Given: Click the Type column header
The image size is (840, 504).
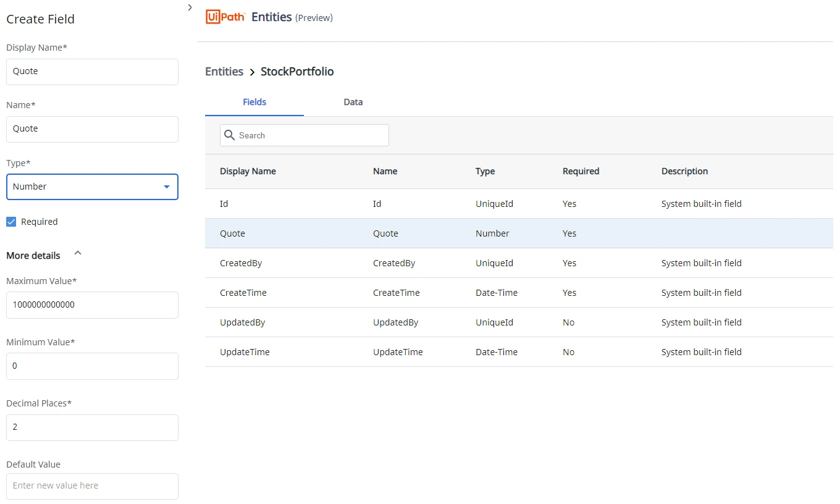Looking at the screenshot, I should 485,171.
